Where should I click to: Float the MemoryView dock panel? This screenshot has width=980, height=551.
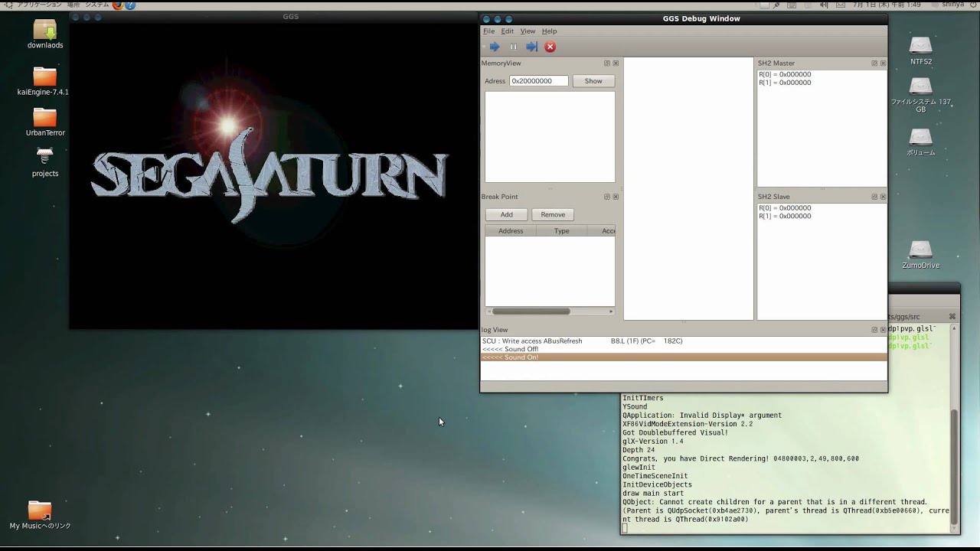607,64
